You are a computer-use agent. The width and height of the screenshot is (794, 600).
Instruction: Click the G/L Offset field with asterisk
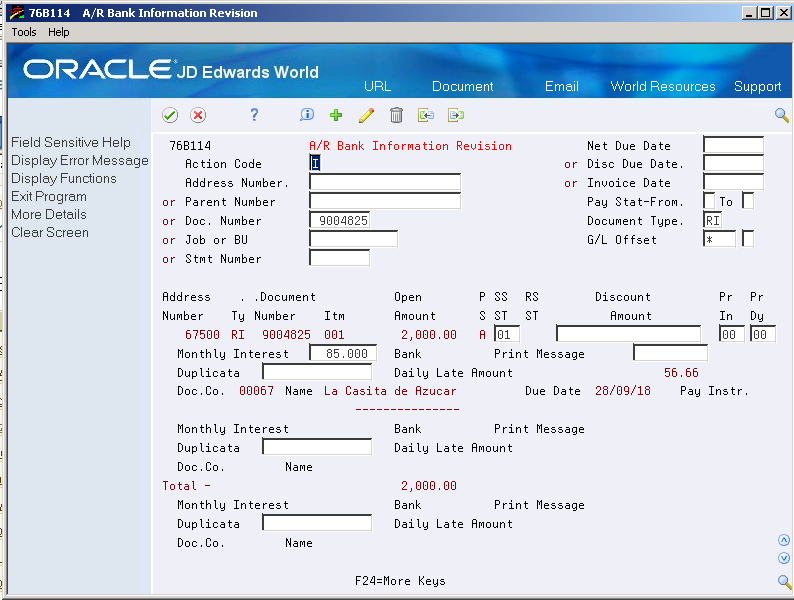(x=720, y=239)
